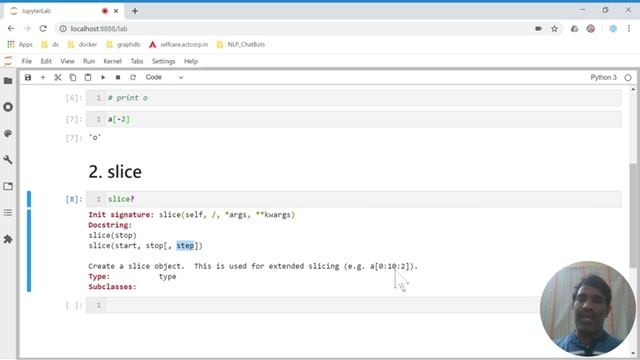
Task: Open the View menu
Action: tap(67, 61)
